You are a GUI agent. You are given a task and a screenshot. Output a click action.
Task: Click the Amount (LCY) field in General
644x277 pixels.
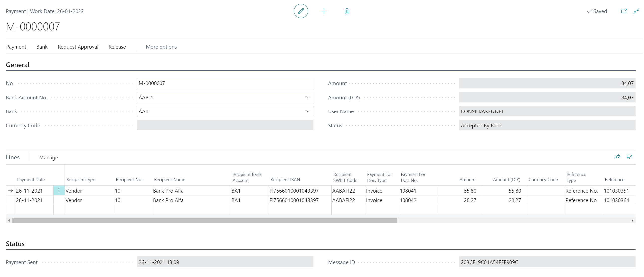click(x=547, y=97)
